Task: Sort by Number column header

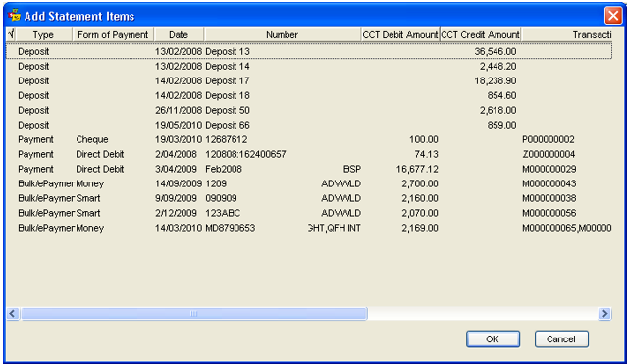Action: point(283,34)
